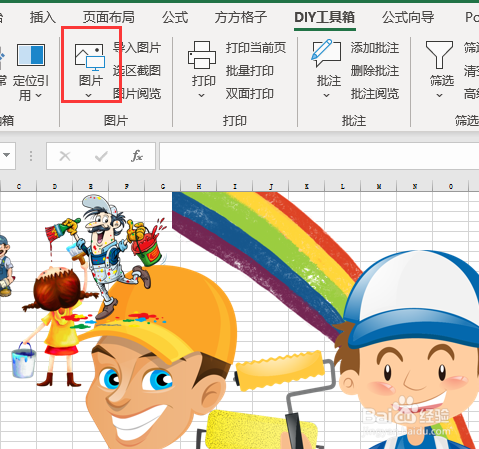Switch to the 方方格子 ribbon tab
479x449 pixels.
click(x=241, y=17)
